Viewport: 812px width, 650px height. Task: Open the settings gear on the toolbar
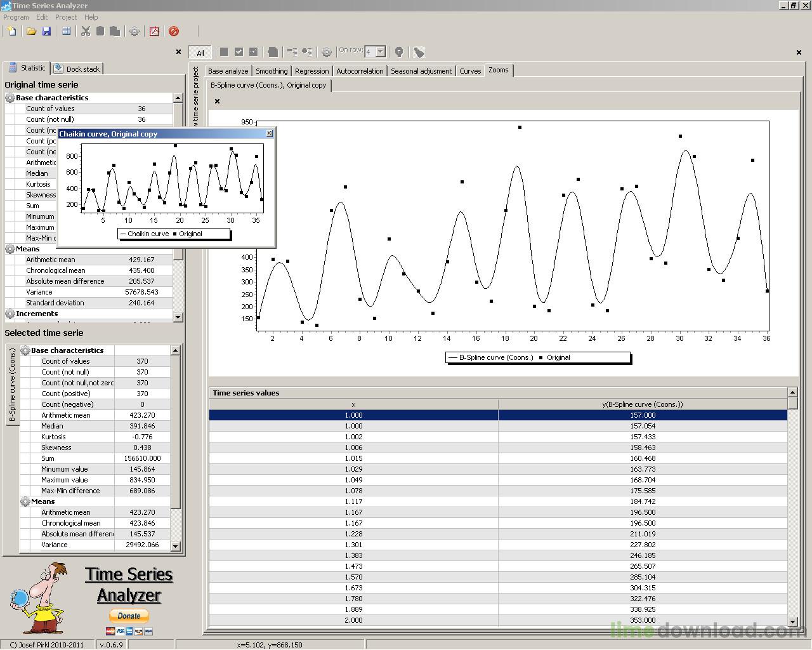coord(134,31)
